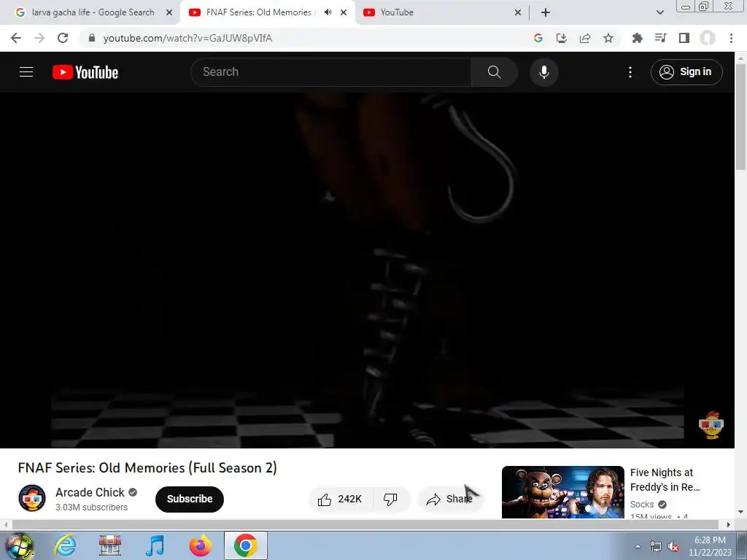Dislike this video
This screenshot has width=747, height=560.
[390, 499]
